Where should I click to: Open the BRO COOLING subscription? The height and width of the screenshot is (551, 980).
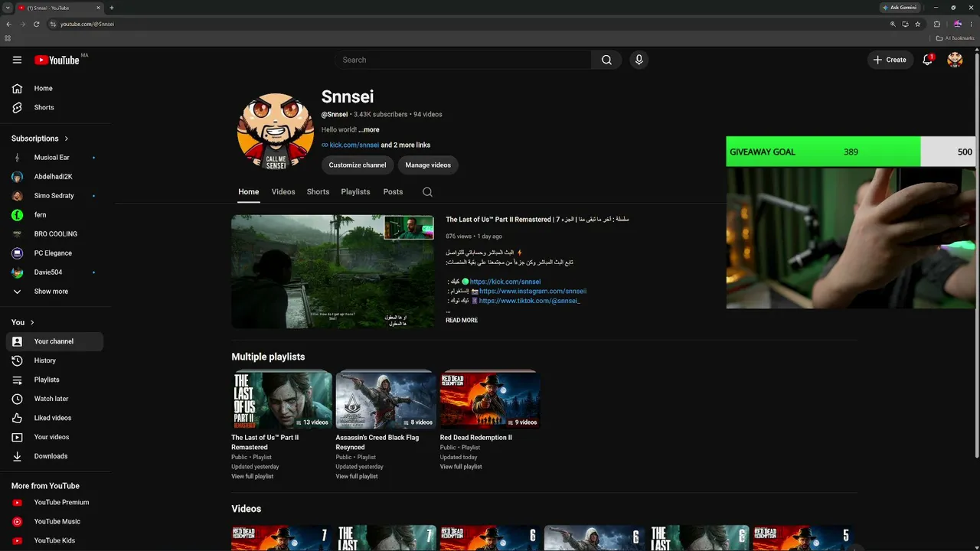tap(54, 234)
